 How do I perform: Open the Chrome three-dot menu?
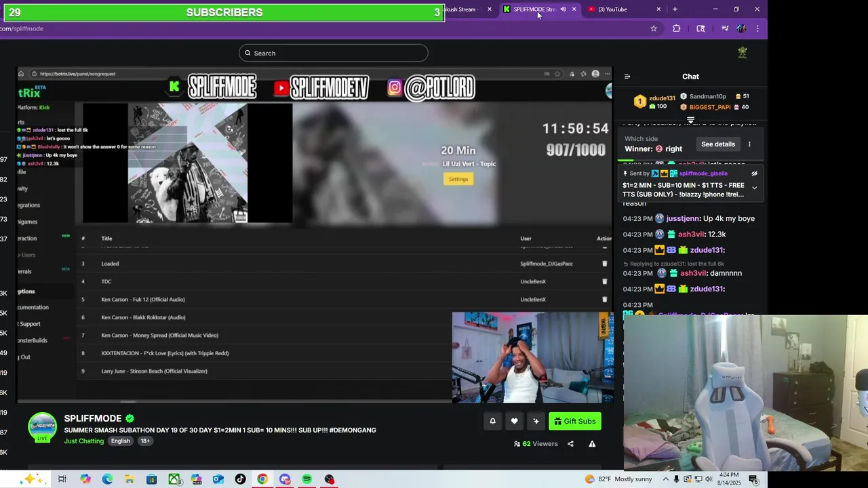[x=757, y=28]
